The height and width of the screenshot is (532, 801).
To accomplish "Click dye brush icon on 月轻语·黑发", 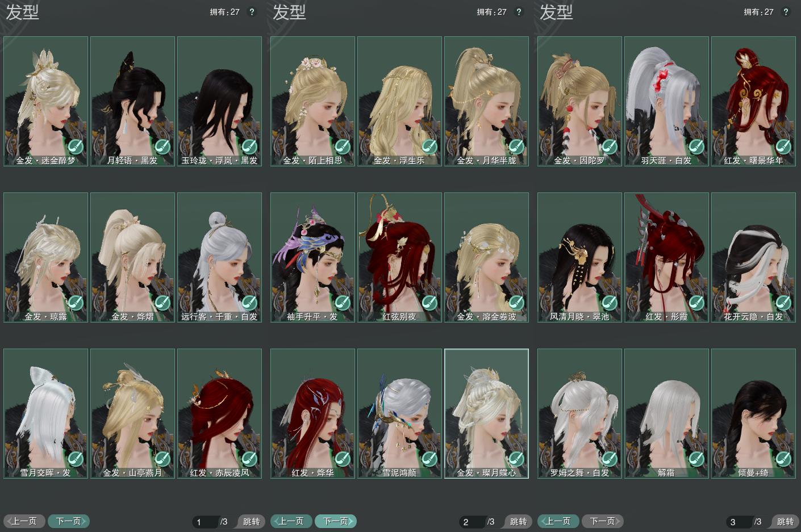I will pos(162,147).
